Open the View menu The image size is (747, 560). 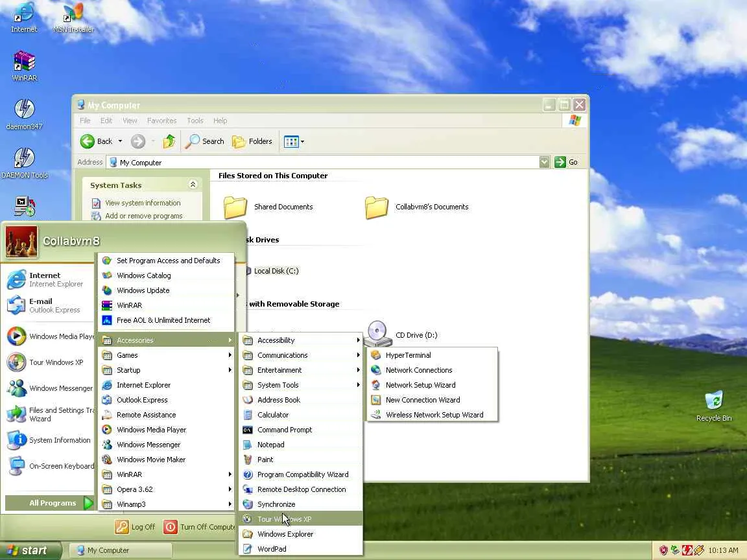click(x=130, y=121)
